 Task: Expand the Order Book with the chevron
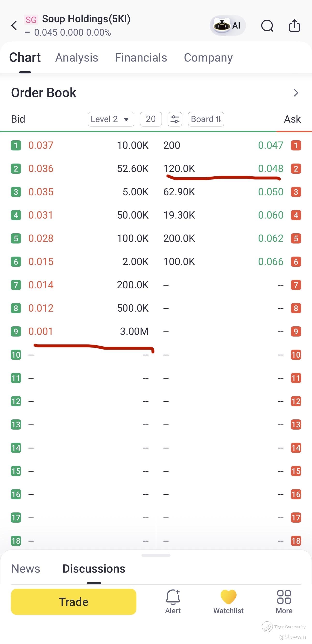pyautogui.click(x=296, y=93)
